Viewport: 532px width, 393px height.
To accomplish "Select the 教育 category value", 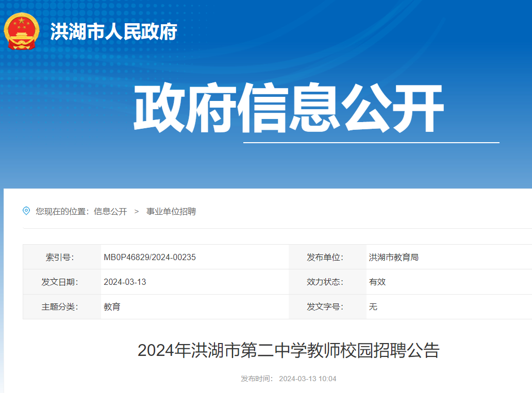I will (x=112, y=307).
